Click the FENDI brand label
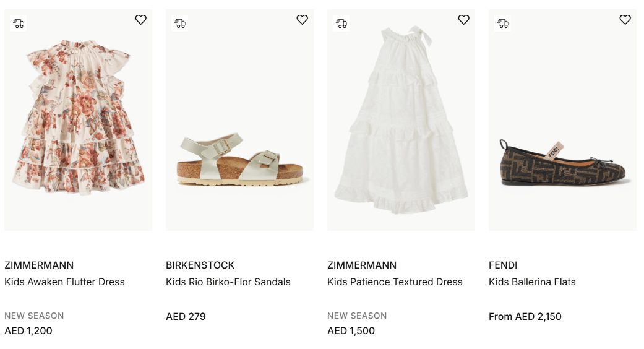 click(x=503, y=265)
